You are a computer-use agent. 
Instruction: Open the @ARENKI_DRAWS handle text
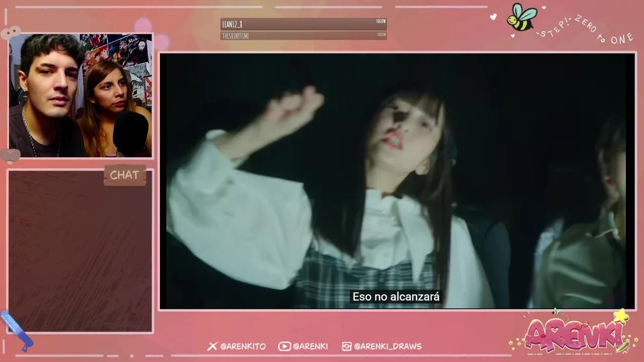[387, 346]
